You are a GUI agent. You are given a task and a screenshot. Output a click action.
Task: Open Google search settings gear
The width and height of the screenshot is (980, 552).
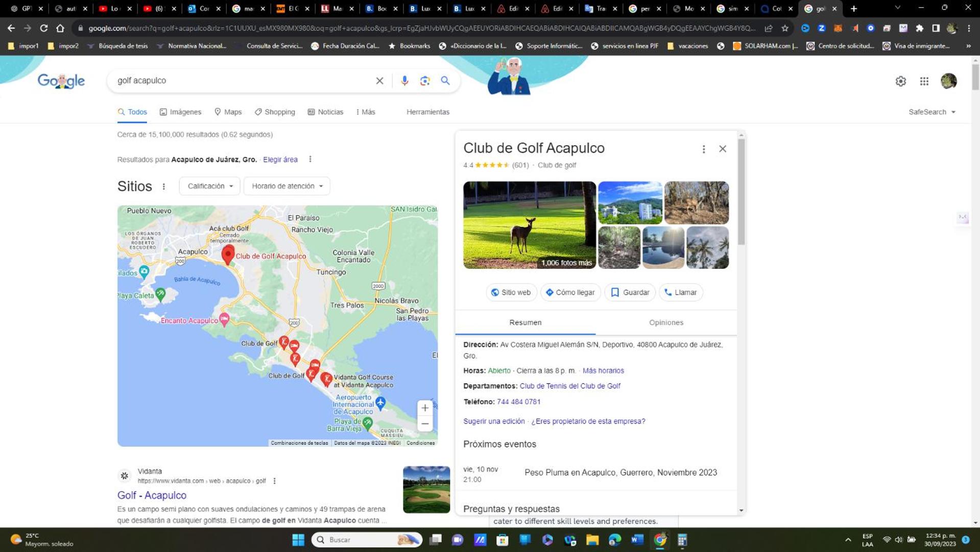(900, 81)
